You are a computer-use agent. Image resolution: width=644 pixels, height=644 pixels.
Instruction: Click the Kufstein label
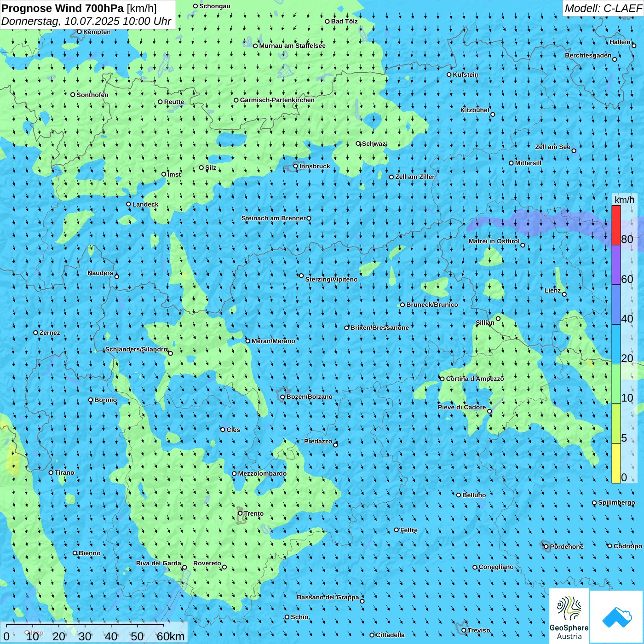tap(466, 75)
